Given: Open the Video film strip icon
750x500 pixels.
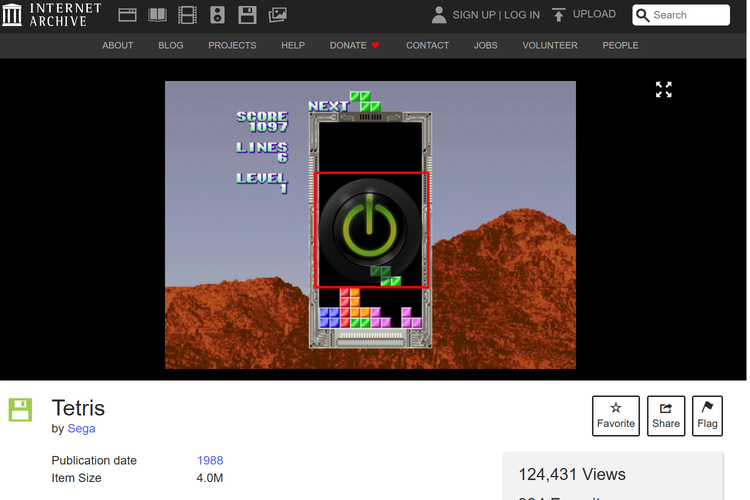Looking at the screenshot, I should point(187,15).
